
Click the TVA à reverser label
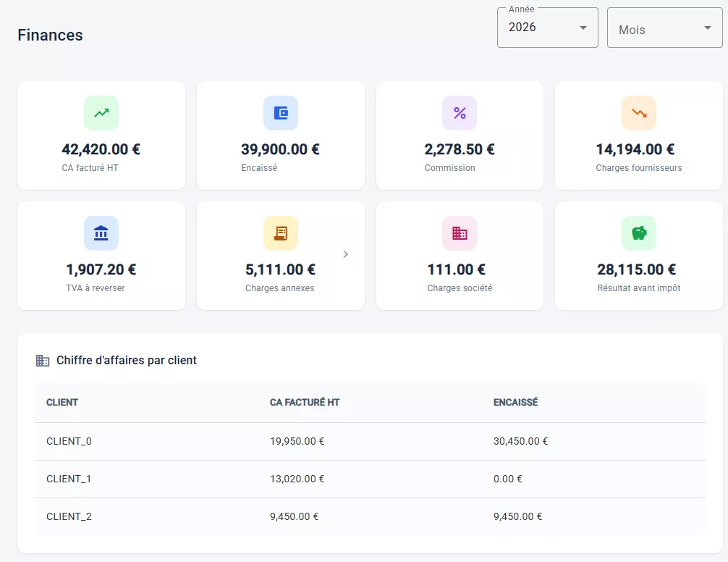(96, 288)
